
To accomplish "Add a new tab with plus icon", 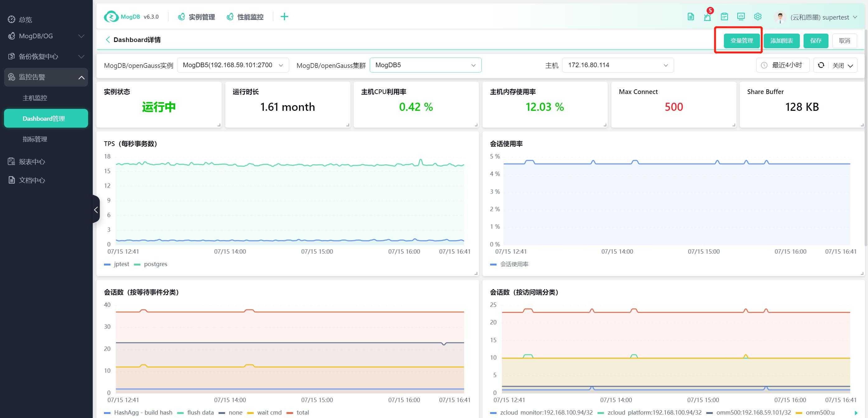I will coord(284,16).
